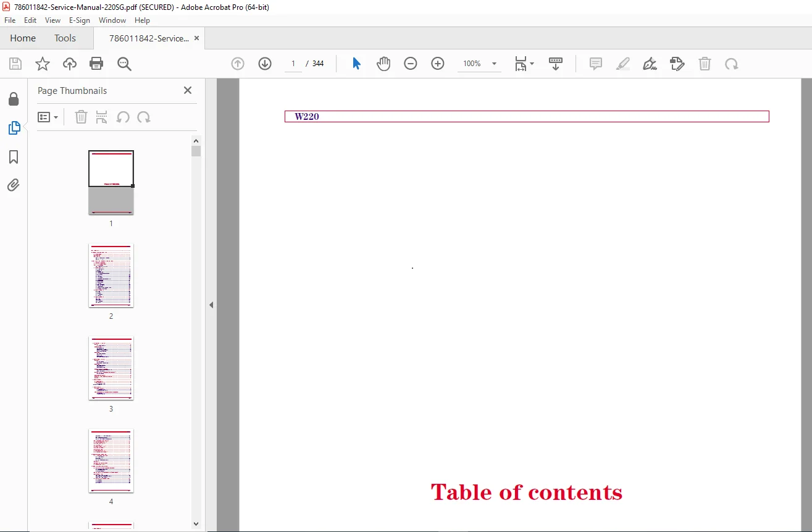Go to next page with down arrow

265,64
